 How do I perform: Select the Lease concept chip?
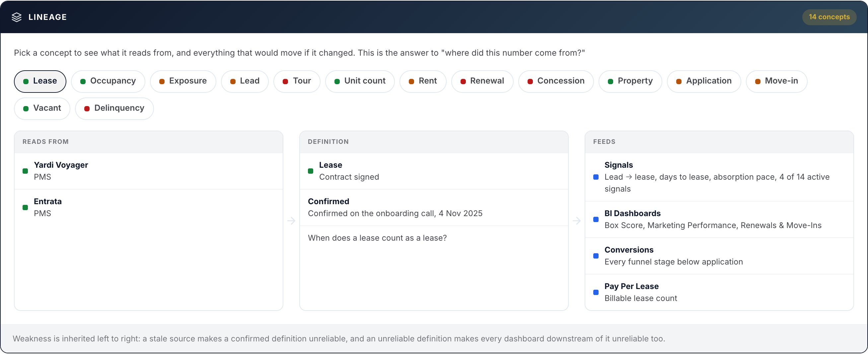pyautogui.click(x=40, y=81)
